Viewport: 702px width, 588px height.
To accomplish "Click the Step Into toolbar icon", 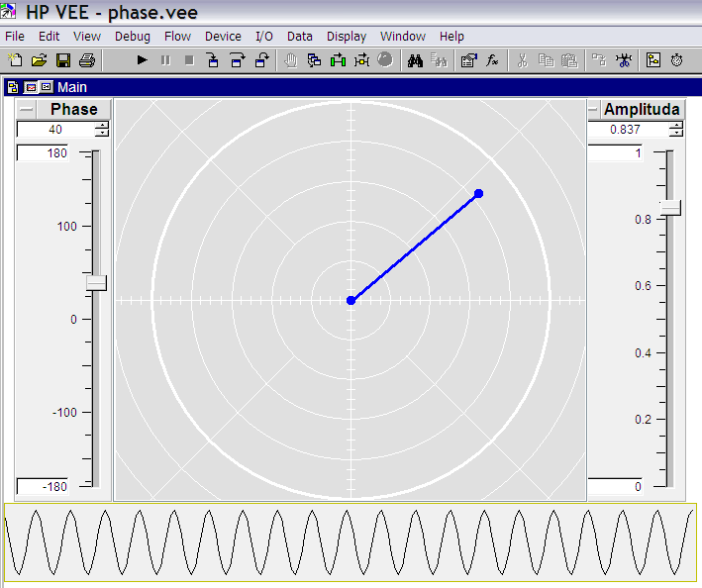I will (213, 60).
